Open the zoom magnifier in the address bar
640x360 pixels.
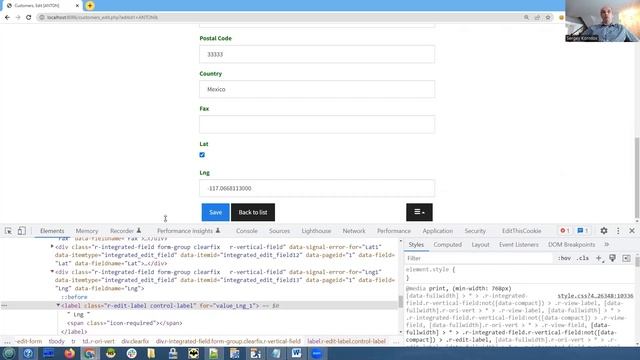pos(527,18)
